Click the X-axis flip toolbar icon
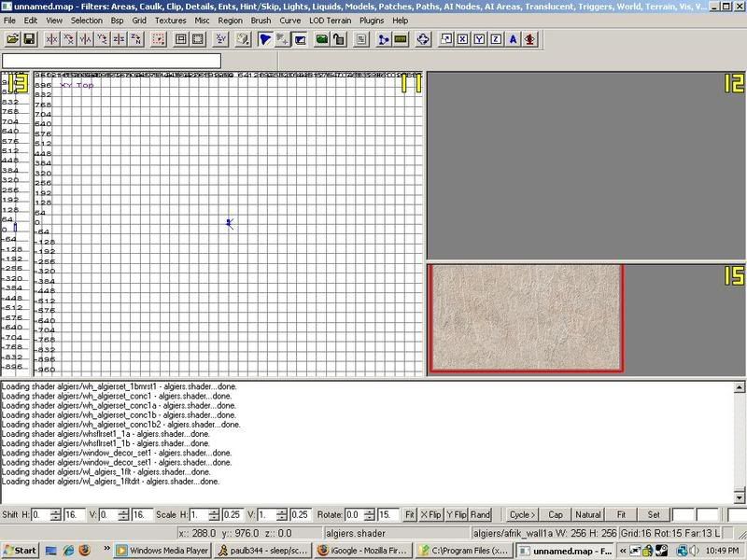This screenshot has height=560, width=747. [x=52, y=39]
